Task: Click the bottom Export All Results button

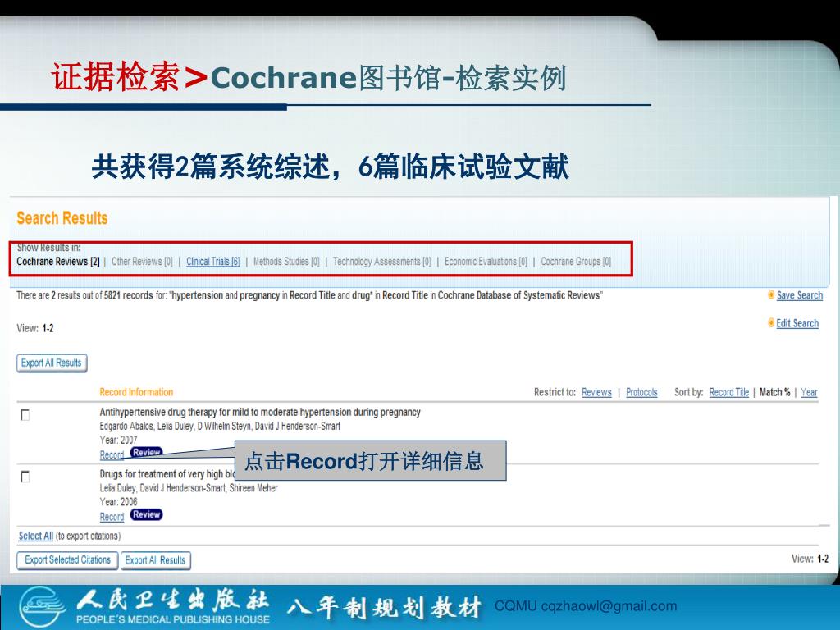Action: pyautogui.click(x=155, y=560)
